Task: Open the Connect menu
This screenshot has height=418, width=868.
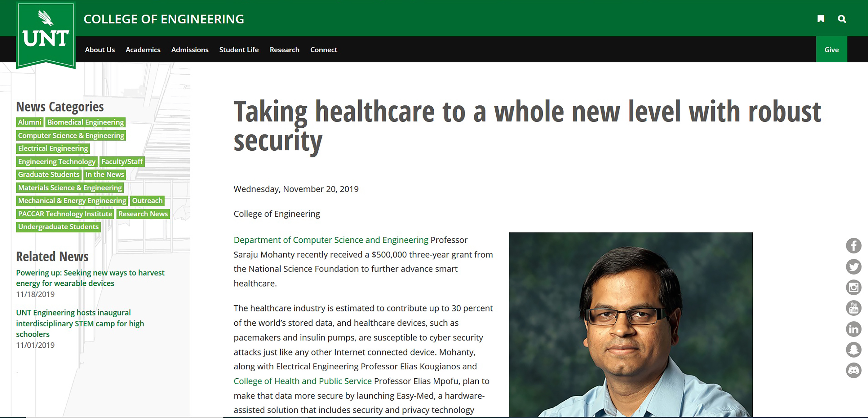Action: point(323,50)
